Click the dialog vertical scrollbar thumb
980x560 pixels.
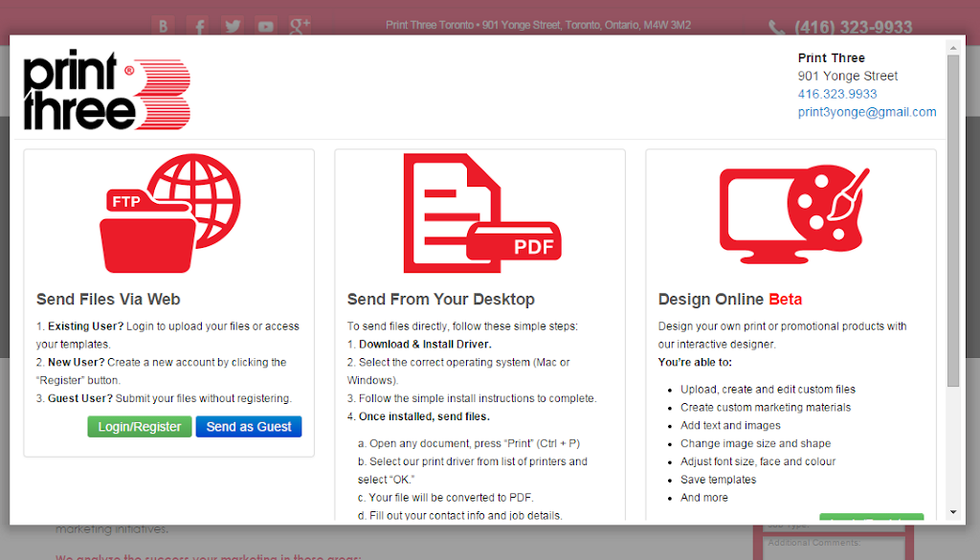953,220
